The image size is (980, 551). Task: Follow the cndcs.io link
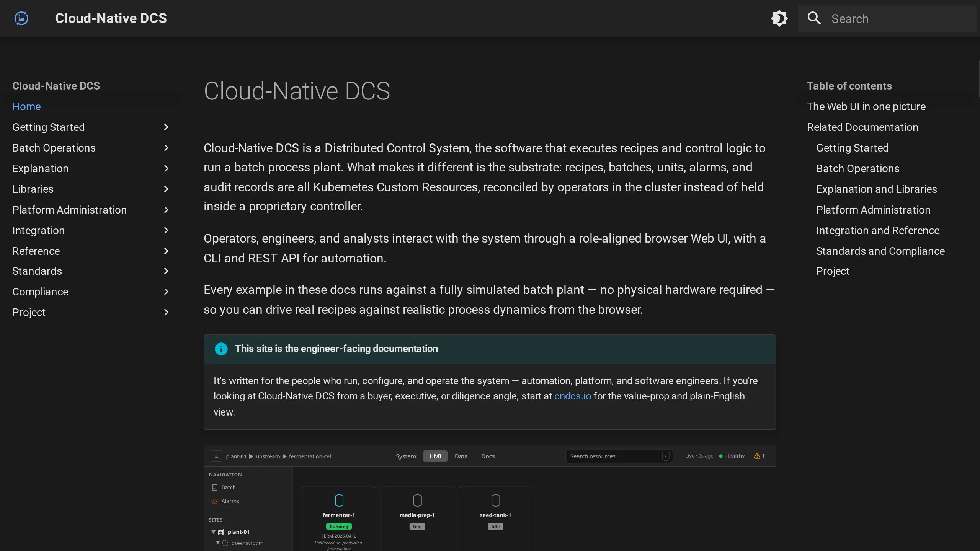pyautogui.click(x=573, y=396)
